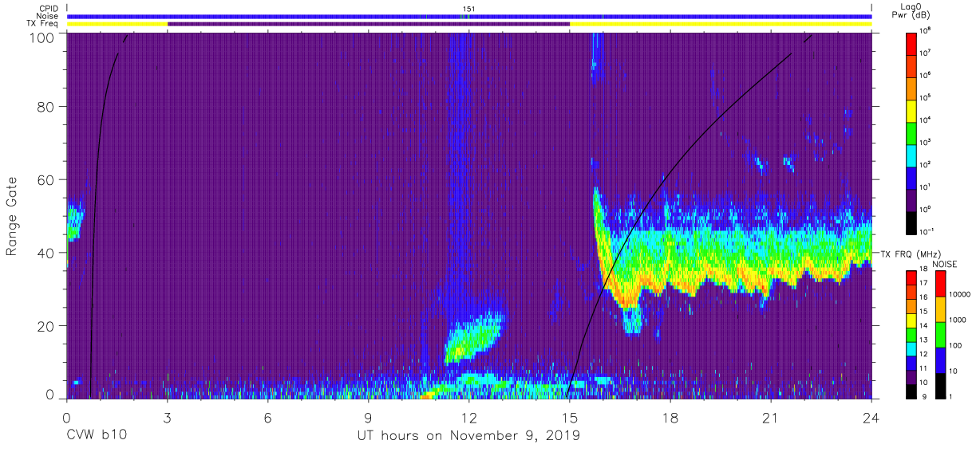
Task: Pick the green segment of power colorbar
Action: coord(911,133)
